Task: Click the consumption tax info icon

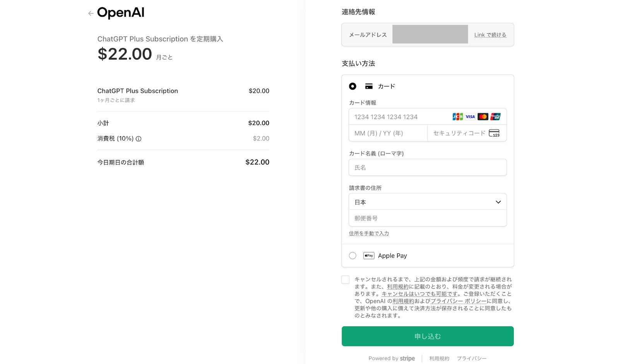Action: (x=139, y=139)
